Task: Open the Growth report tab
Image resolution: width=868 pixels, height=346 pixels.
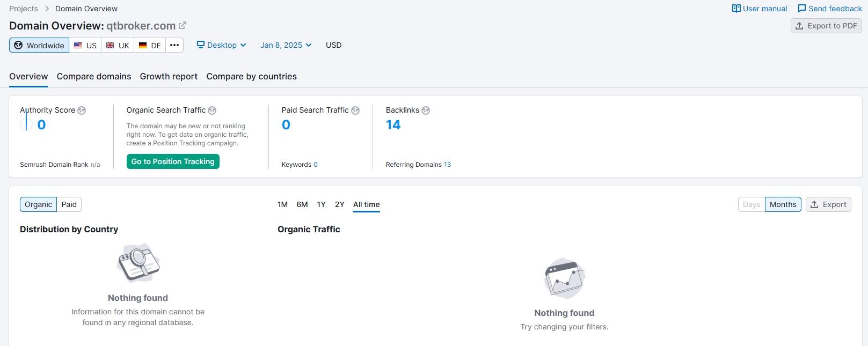Action: pos(169,77)
